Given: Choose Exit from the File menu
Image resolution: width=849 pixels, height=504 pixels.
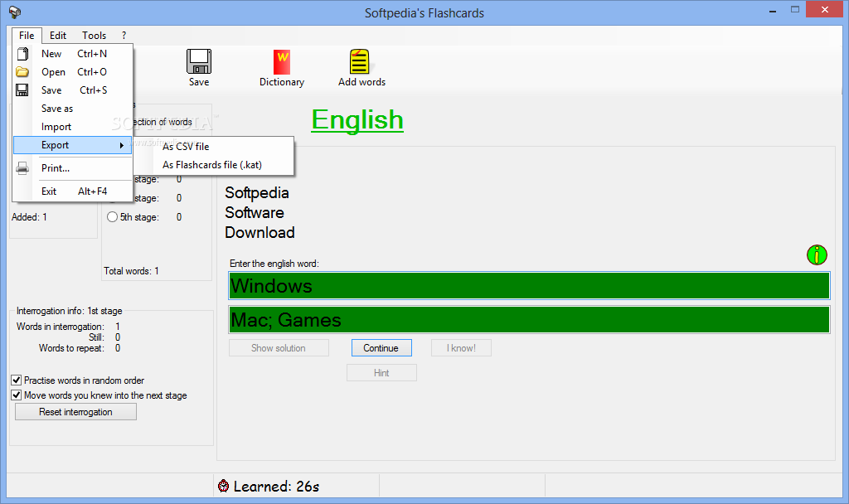Looking at the screenshot, I should pyautogui.click(x=73, y=191).
